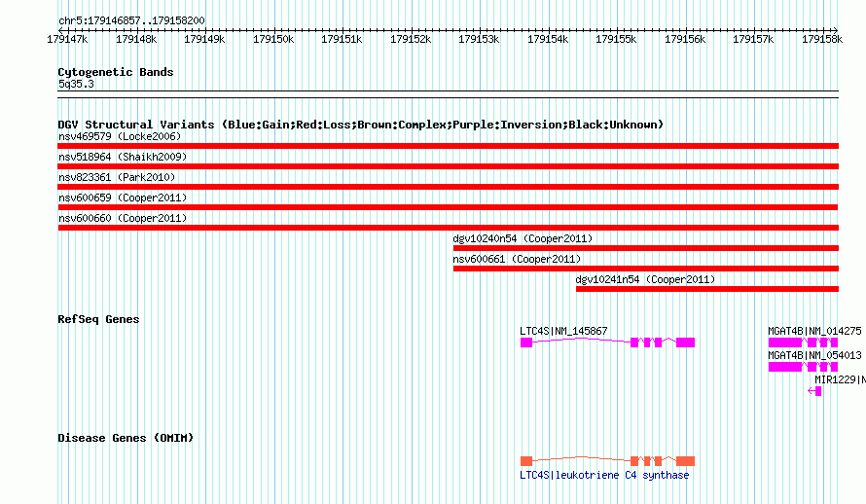Click the red loss bar for nsv823361
Viewport: 866px width, 504px height.
tap(448, 187)
